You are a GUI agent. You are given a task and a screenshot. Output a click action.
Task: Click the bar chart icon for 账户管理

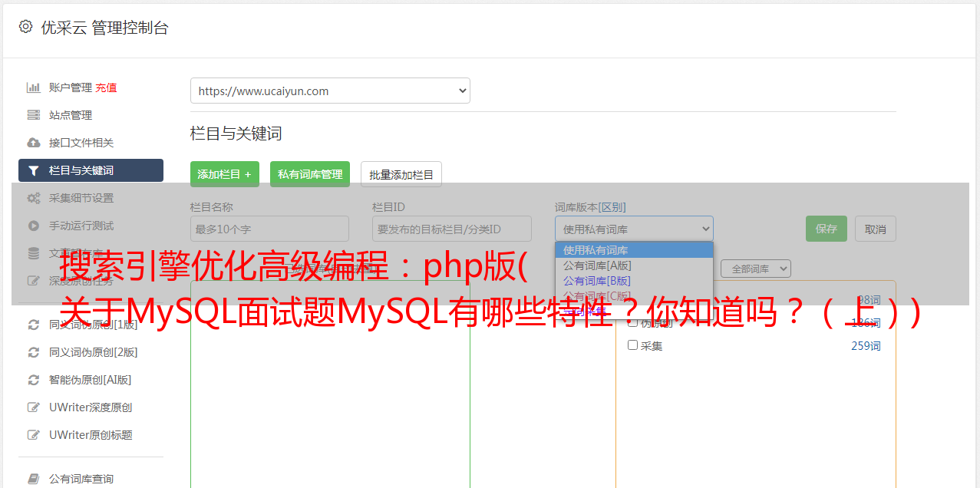tap(34, 87)
